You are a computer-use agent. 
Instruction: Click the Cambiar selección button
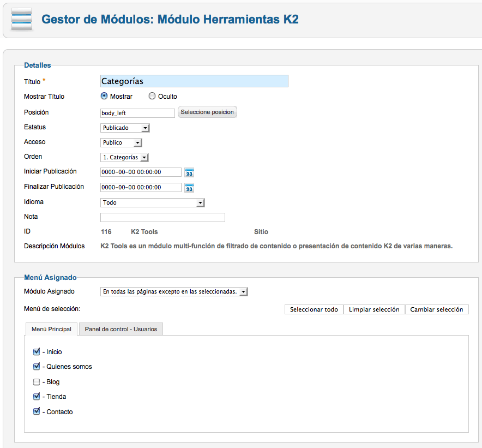click(437, 309)
